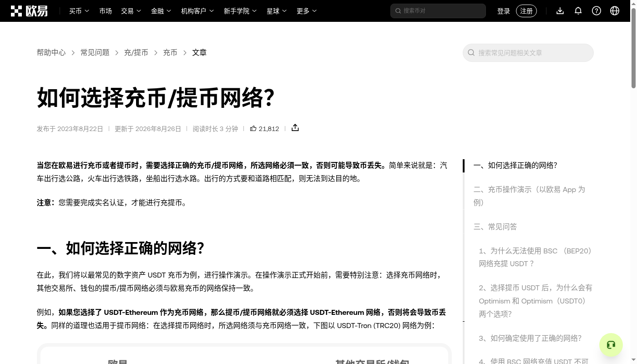Viewport: 637px width, 364px height.
Task: Open the language globe icon
Action: click(615, 11)
